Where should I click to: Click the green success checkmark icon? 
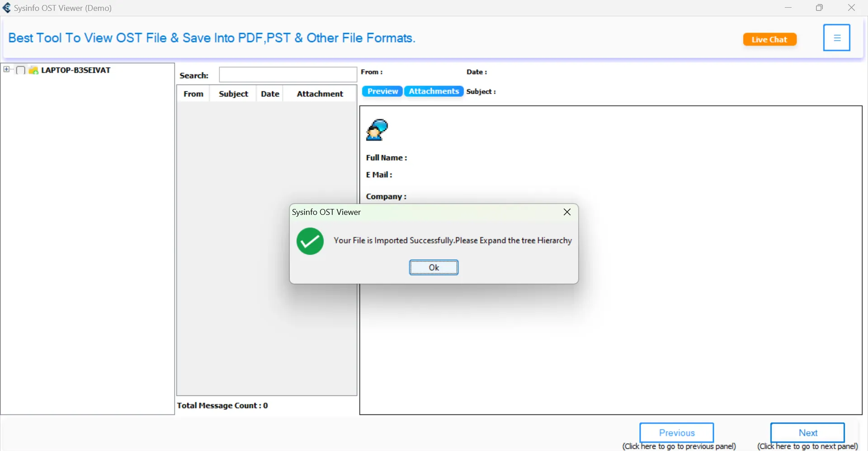click(x=310, y=241)
